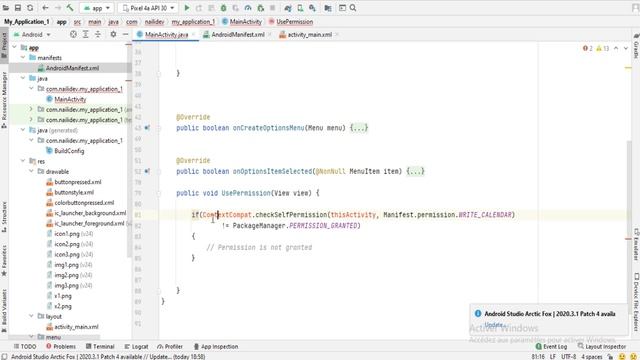Toggle the Resource Manager side panel
The height and width of the screenshot is (360, 640).
point(4,100)
